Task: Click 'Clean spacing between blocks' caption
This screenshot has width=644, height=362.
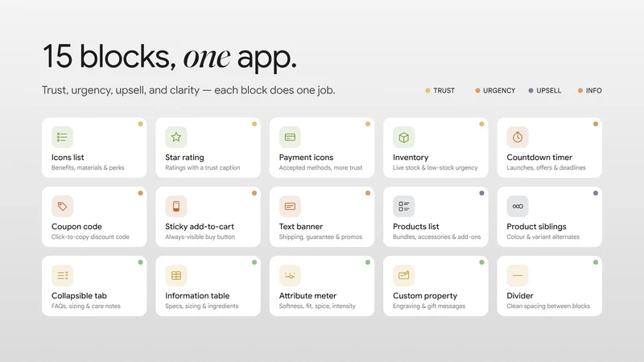Action: coord(548,306)
